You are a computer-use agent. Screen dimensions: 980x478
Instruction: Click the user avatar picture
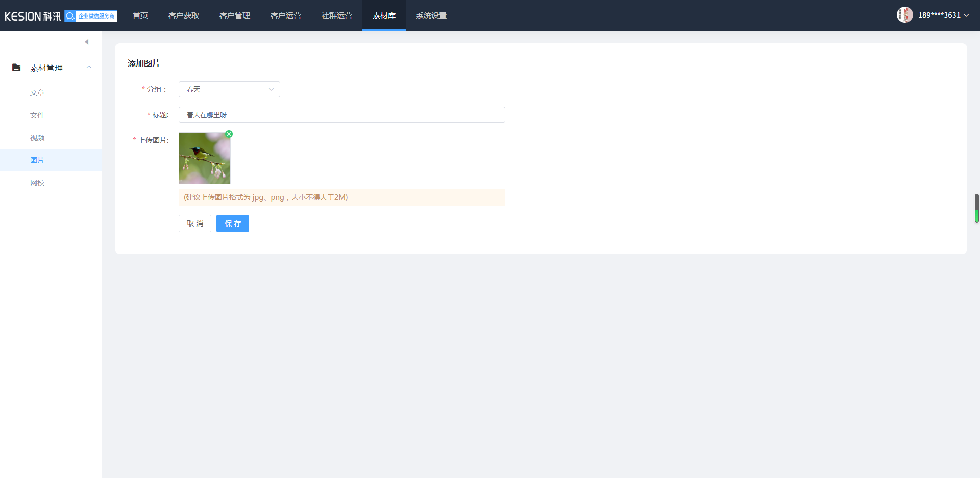[x=904, y=15]
